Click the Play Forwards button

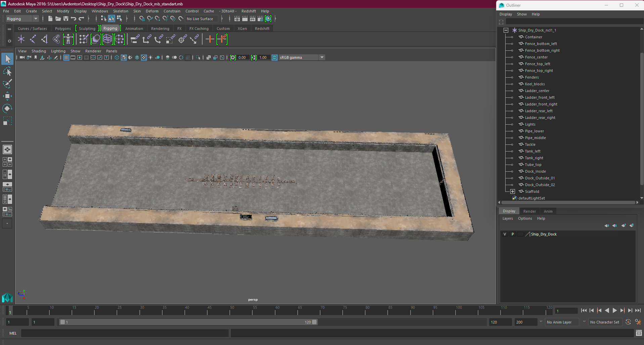(x=615, y=310)
